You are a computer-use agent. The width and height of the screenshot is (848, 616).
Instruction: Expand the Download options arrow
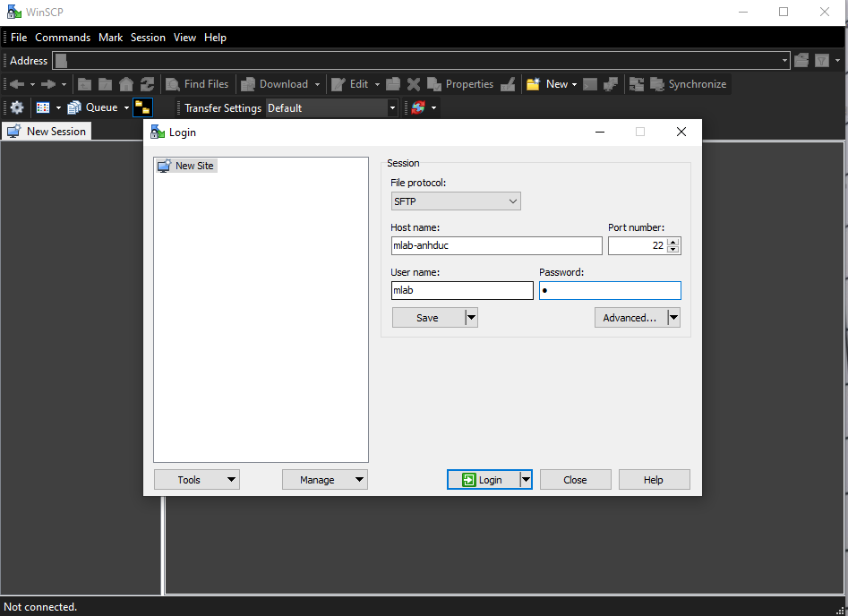[x=318, y=84]
